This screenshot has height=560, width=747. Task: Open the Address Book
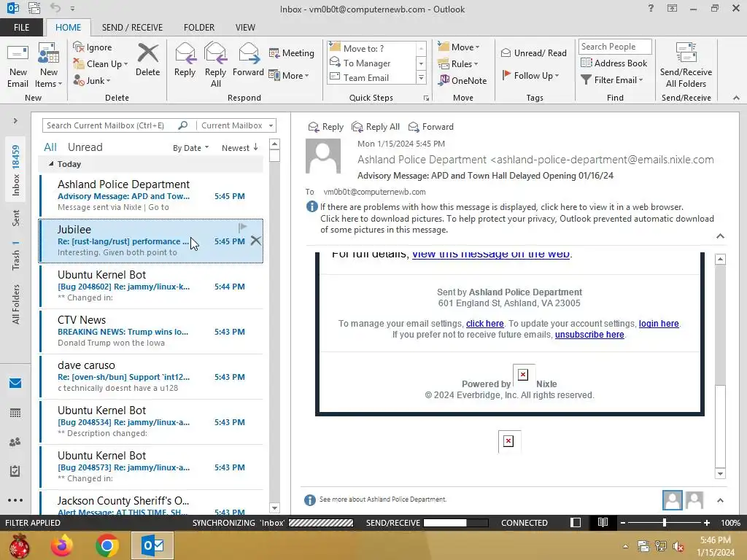point(614,63)
